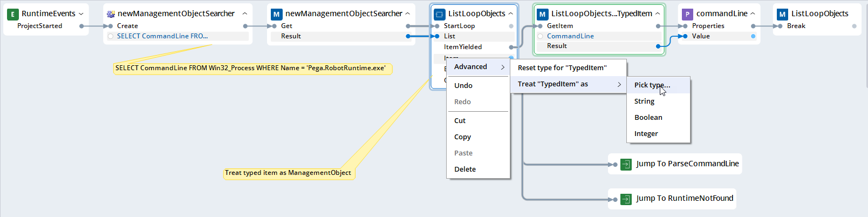This screenshot has height=217, width=868.
Task: Click the ListLoopObjects loop icon in header
Action: click(x=440, y=14)
